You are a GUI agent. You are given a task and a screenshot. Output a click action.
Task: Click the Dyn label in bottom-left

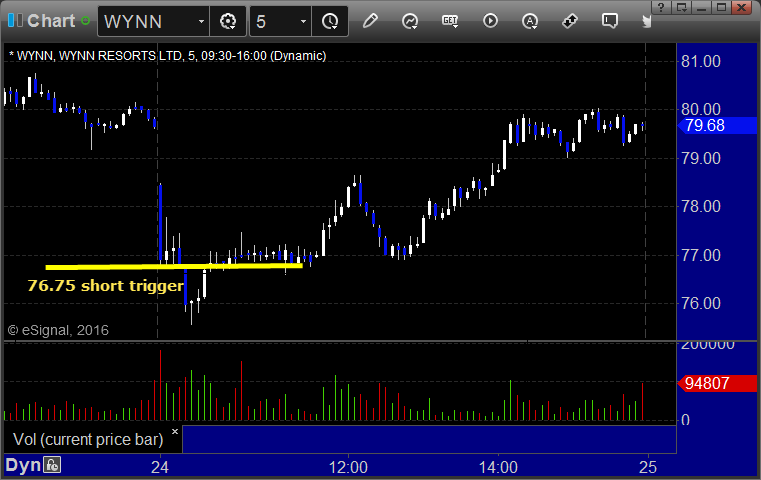click(x=23, y=465)
